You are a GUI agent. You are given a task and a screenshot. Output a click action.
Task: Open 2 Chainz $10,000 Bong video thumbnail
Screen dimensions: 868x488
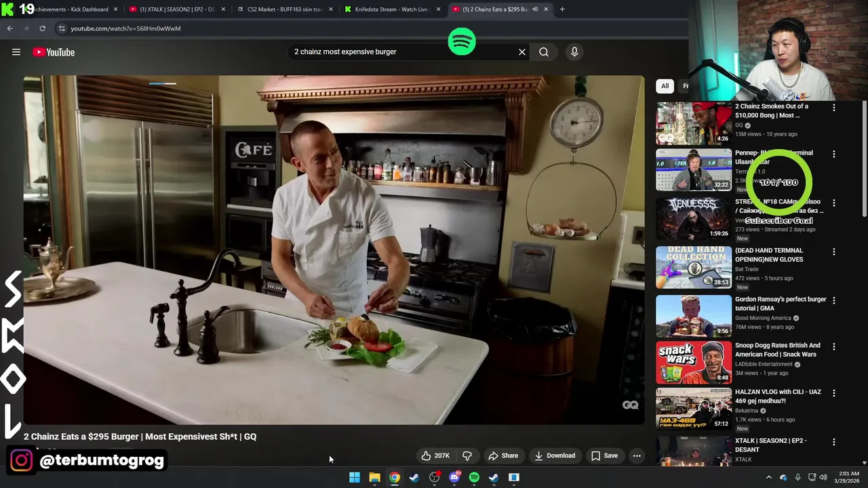click(693, 123)
